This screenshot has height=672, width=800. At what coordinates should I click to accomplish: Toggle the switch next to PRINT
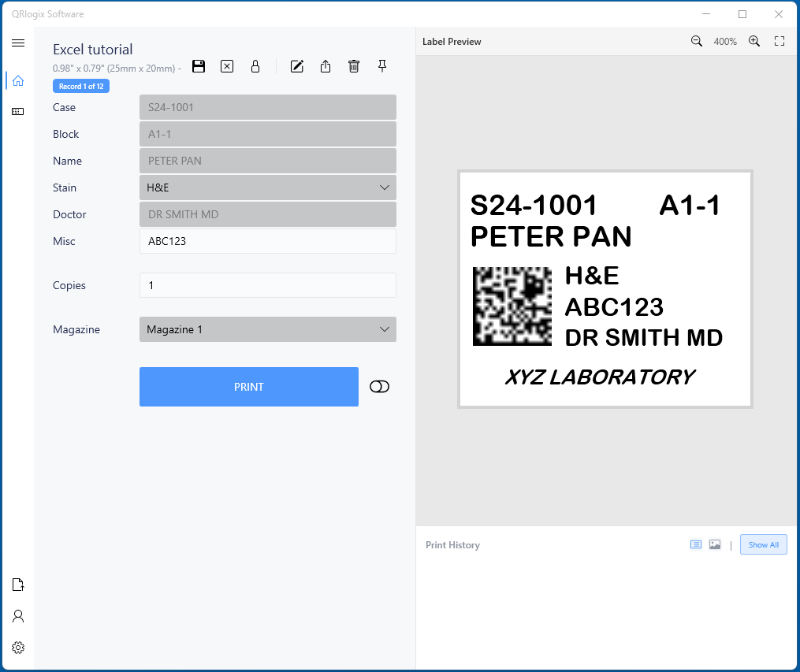click(x=379, y=387)
